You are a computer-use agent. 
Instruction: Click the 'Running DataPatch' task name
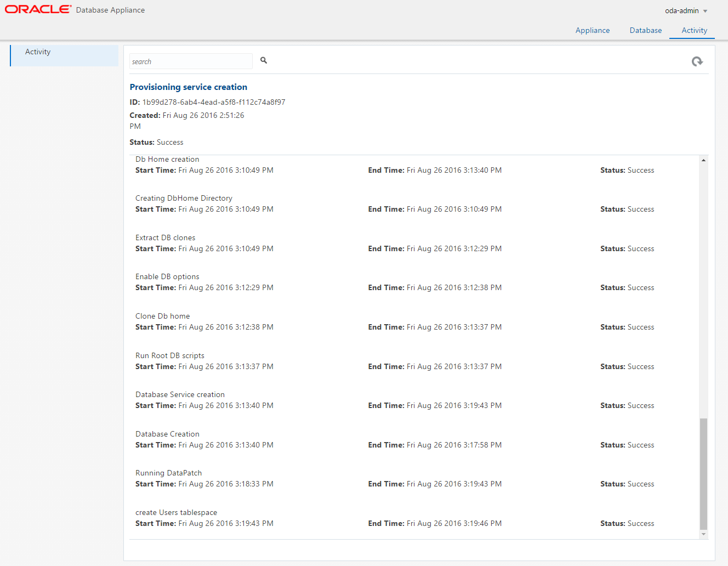(x=168, y=473)
